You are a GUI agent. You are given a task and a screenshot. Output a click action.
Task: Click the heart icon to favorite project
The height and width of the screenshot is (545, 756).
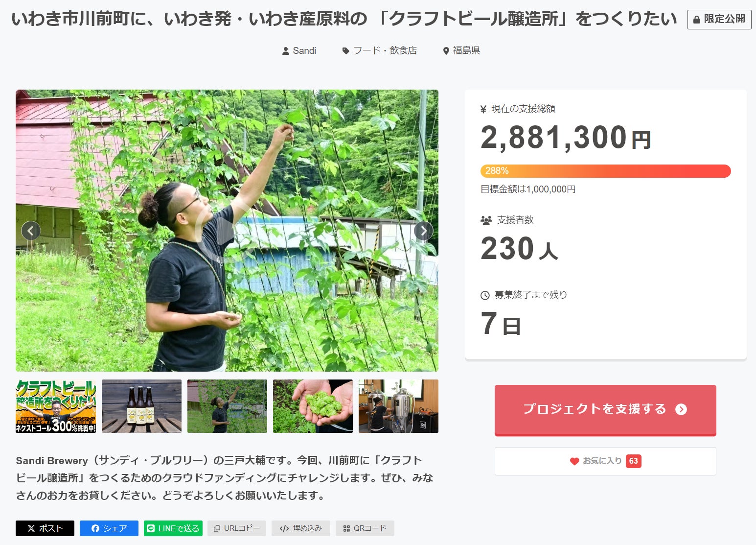pos(574,461)
